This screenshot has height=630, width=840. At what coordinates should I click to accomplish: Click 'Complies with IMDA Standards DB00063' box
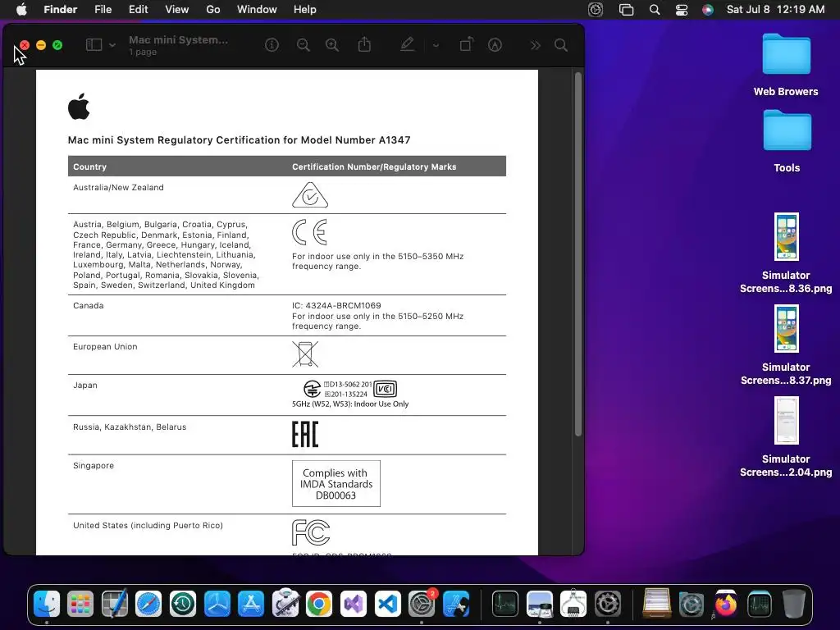click(336, 484)
